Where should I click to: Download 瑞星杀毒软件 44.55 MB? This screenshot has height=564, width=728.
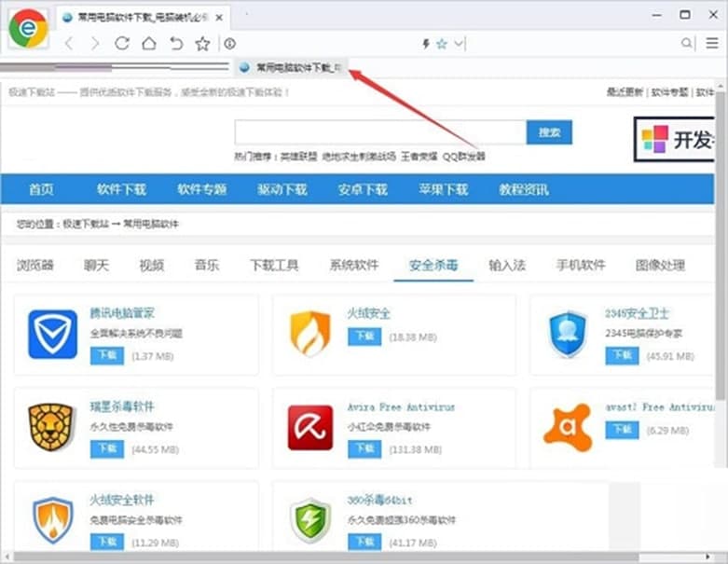[x=107, y=449]
